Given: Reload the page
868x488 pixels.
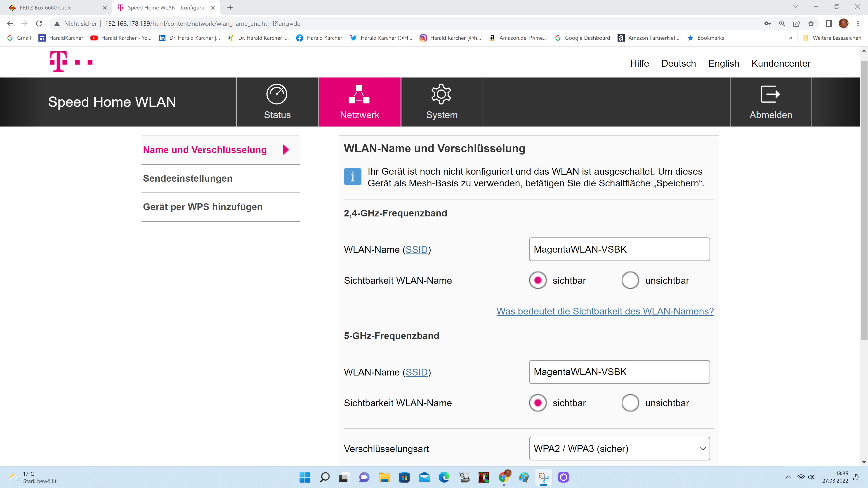Looking at the screenshot, I should (x=39, y=23).
